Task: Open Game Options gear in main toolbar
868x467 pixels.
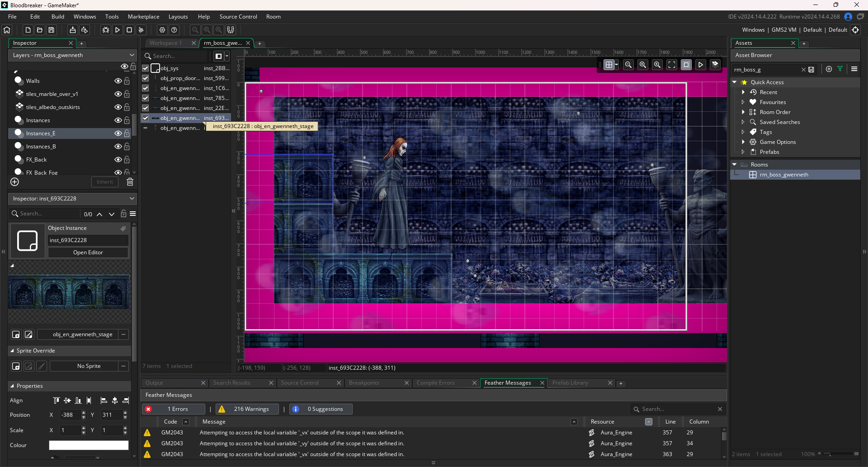Action: [x=162, y=30]
